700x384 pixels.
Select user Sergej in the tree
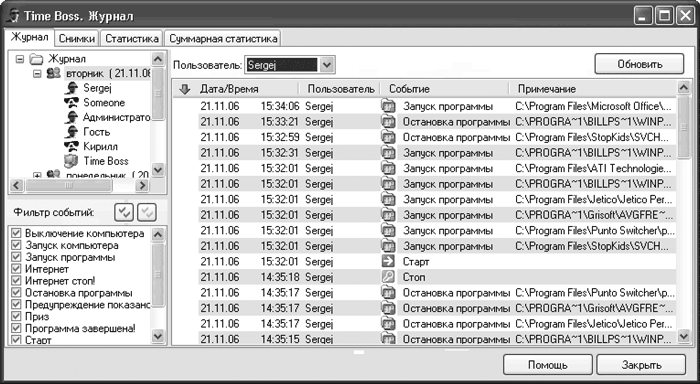click(x=97, y=88)
